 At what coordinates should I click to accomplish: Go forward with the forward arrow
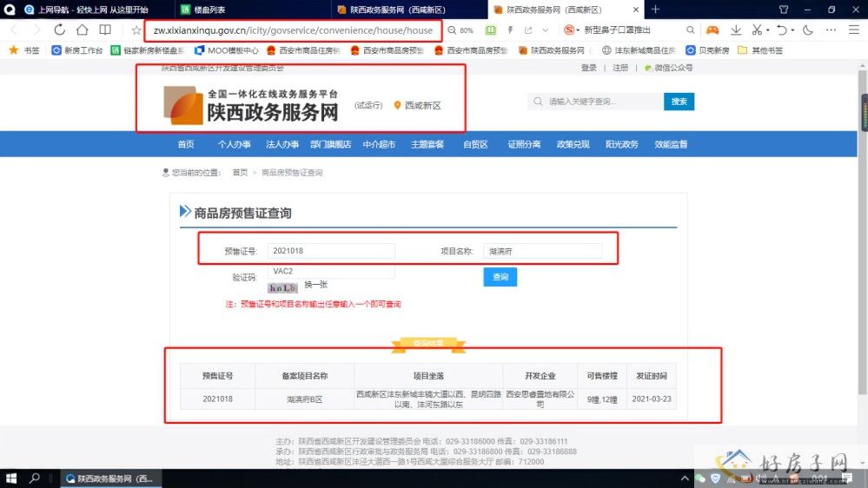[36, 30]
